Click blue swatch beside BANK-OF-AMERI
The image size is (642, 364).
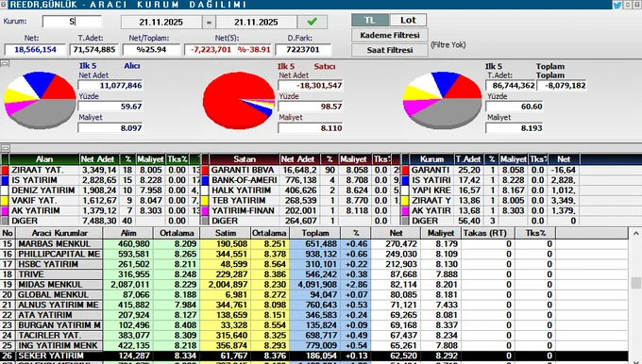point(205,180)
